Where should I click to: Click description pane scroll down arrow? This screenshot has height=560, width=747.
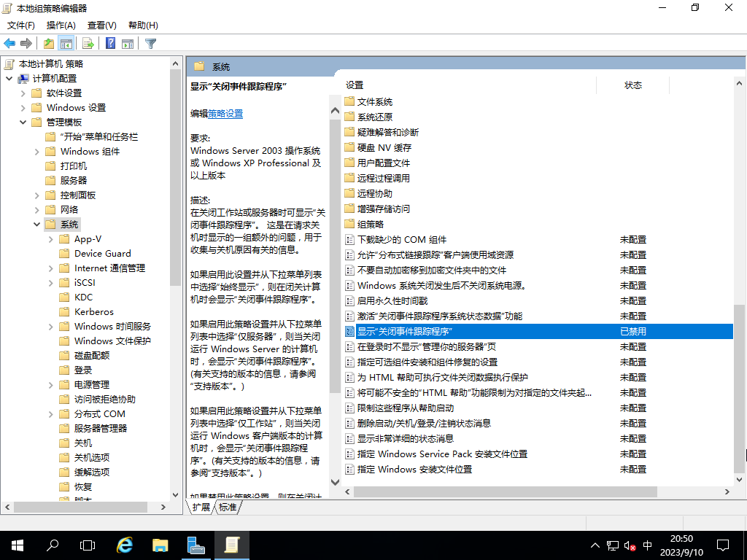coord(335,482)
